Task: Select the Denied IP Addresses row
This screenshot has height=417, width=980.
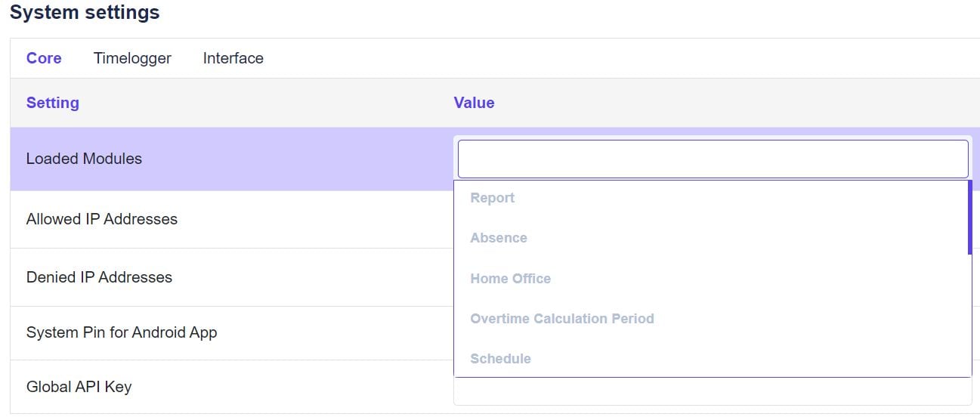Action: click(x=99, y=277)
